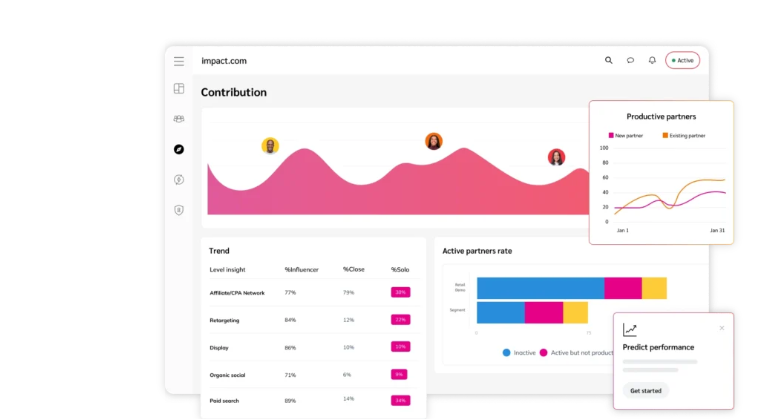Viewport: 777px width, 419px height.
Task: Select the Affiliate/CPA Network row
Action: pyautogui.click(x=237, y=293)
